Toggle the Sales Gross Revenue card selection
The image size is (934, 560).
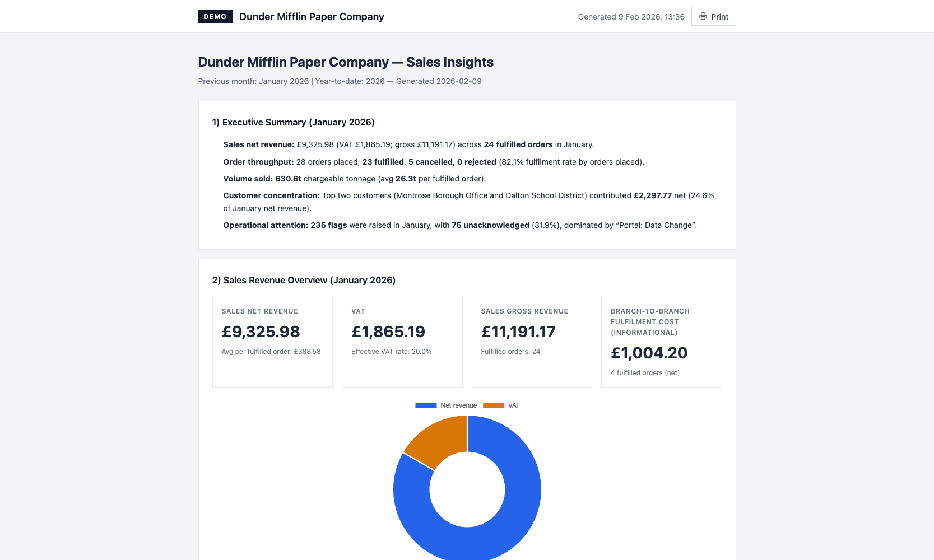tap(531, 341)
